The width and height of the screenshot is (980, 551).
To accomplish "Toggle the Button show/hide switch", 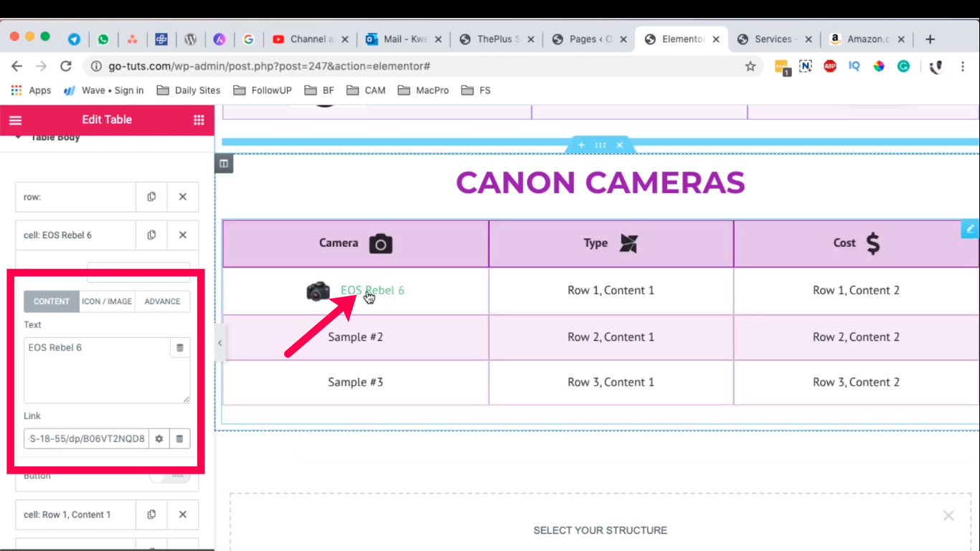I will (x=170, y=476).
